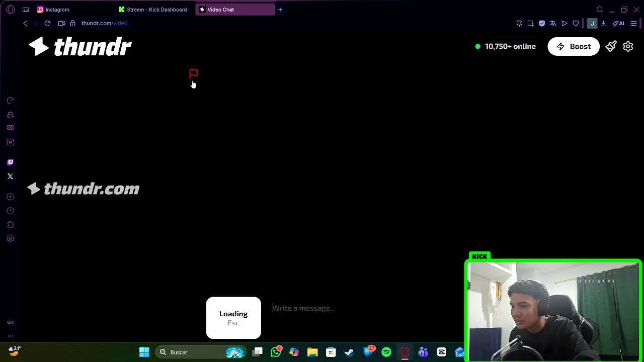Select the Video Chat tab

pyautogui.click(x=235, y=10)
